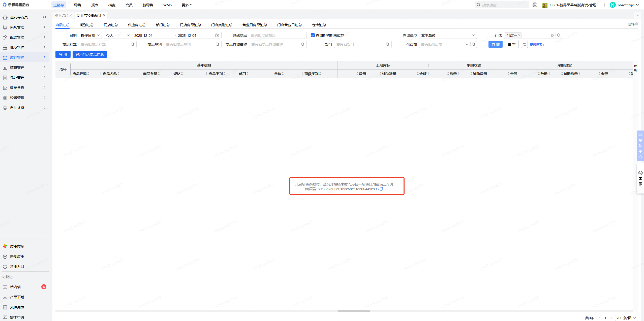Open the 今天 date preset dropdown
This screenshot has width=644, height=321.
coord(118,36)
